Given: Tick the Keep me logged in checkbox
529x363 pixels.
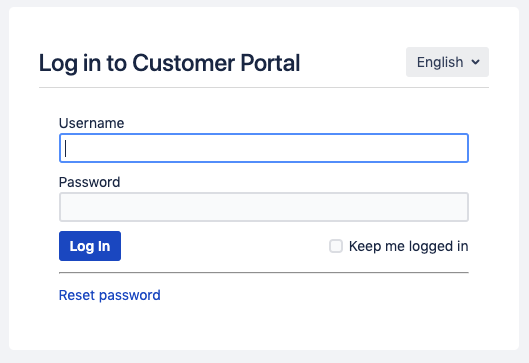Looking at the screenshot, I should tap(336, 246).
